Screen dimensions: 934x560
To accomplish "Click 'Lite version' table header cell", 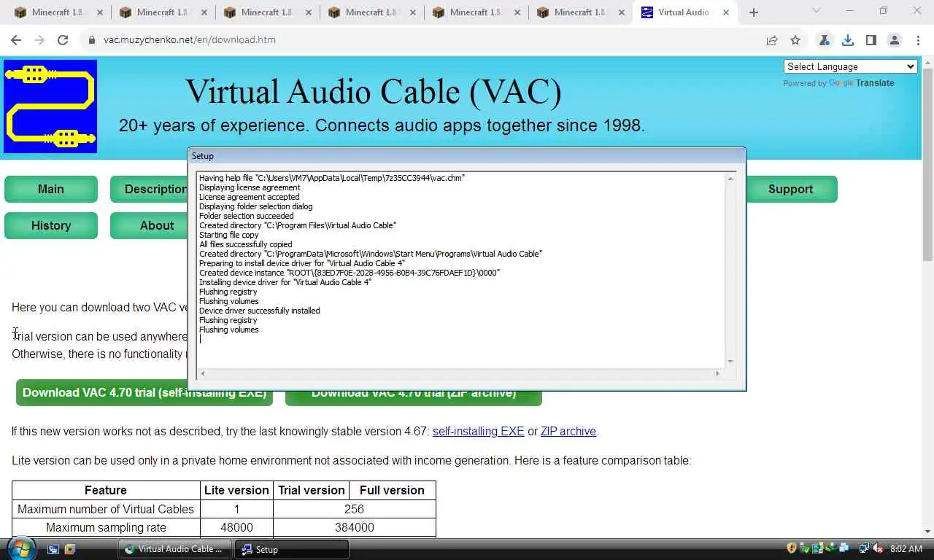I will coord(236,490).
